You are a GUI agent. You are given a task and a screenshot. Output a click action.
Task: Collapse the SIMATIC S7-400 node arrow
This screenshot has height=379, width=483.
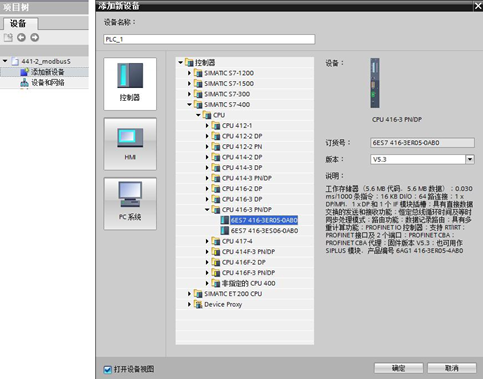[189, 104]
